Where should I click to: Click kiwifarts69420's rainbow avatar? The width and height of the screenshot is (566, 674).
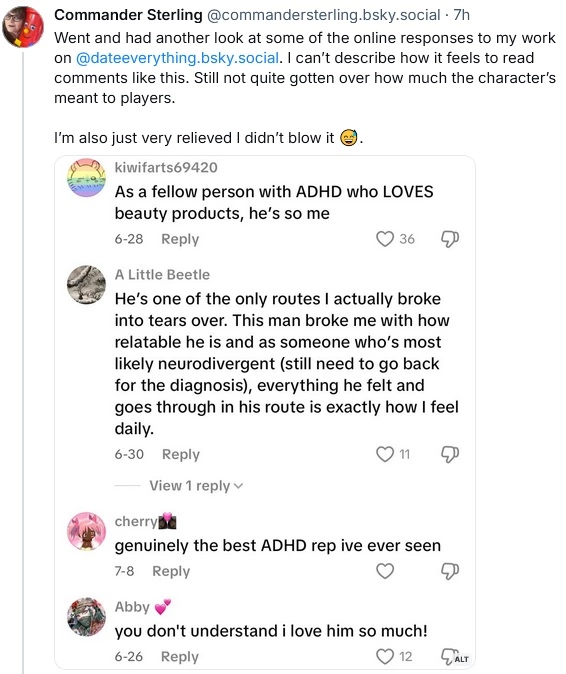tap(86, 178)
